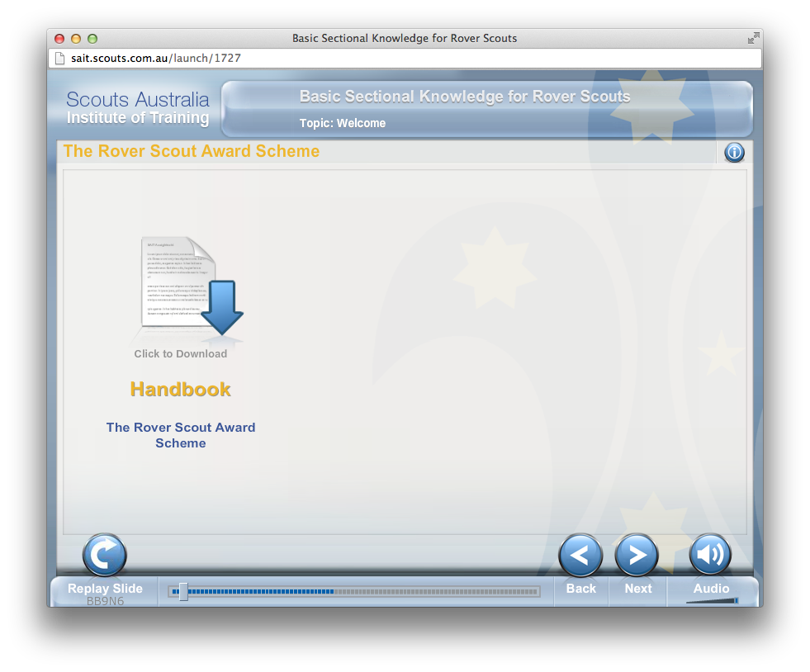
Task: Click the Handbook heading
Action: pyautogui.click(x=181, y=390)
